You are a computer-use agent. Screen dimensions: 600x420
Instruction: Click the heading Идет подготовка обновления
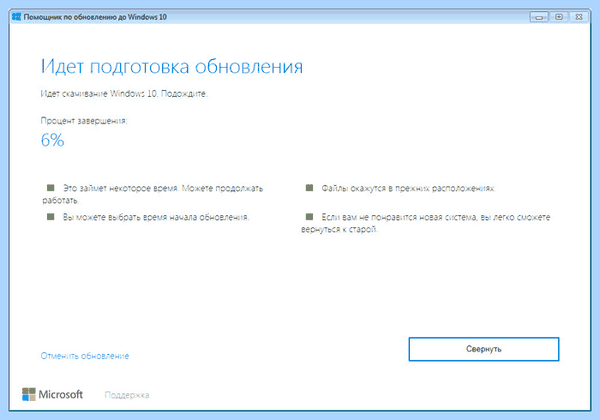172,67
